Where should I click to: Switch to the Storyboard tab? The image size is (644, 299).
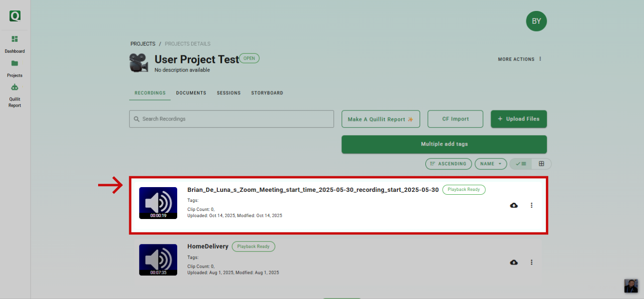coord(267,93)
